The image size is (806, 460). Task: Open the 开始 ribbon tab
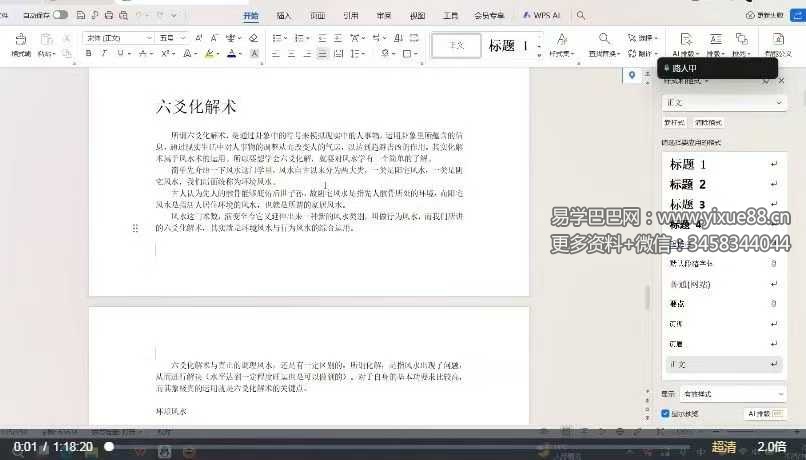tap(251, 15)
